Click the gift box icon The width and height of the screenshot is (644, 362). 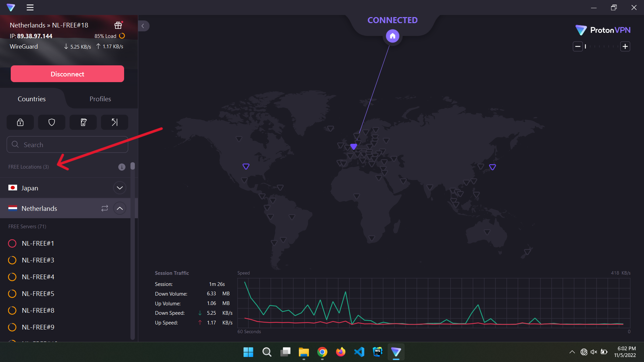point(118,25)
